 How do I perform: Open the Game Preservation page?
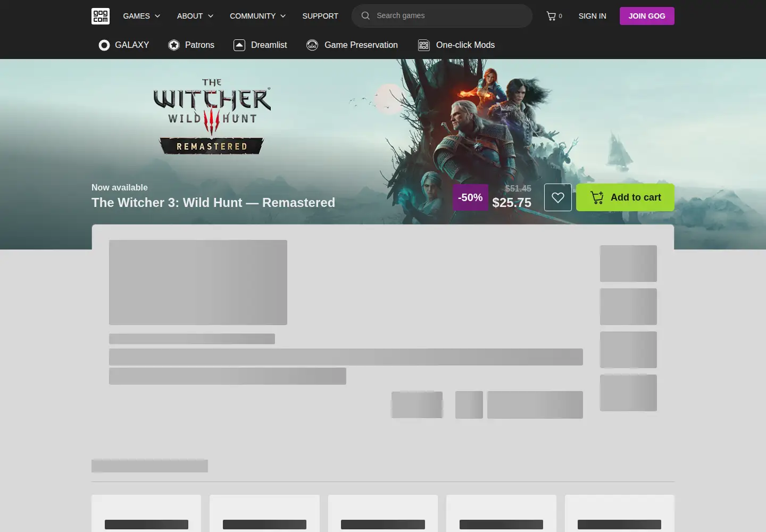[x=352, y=45]
